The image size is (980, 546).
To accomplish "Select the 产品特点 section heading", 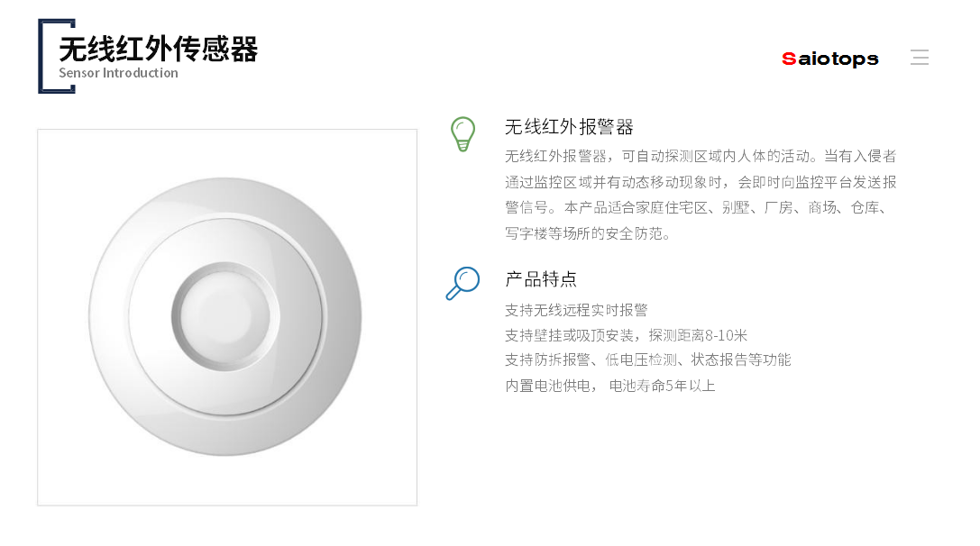I will [x=541, y=278].
